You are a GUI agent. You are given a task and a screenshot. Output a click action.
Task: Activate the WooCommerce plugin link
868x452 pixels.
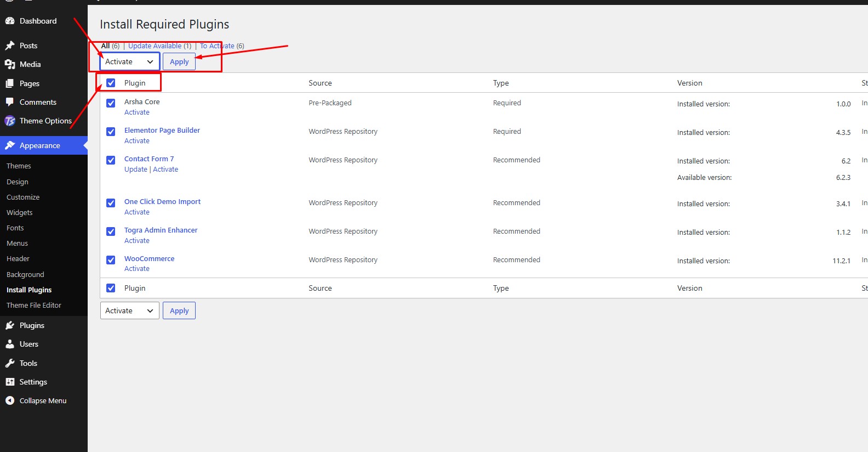(x=137, y=269)
